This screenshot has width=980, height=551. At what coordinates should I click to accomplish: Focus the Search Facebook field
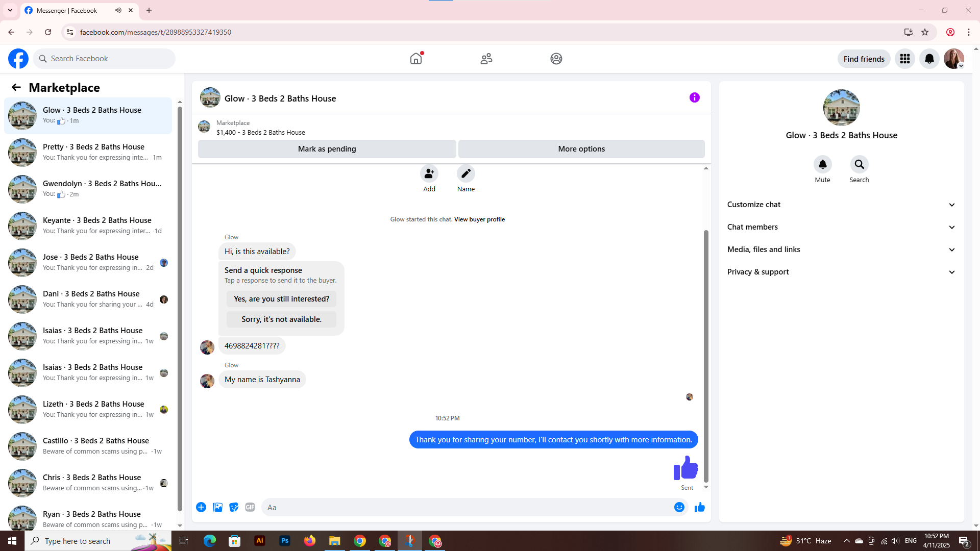[105, 59]
